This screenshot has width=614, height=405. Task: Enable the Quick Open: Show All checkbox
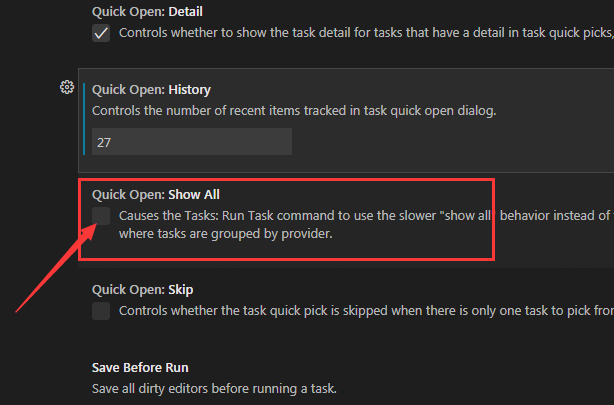click(101, 216)
